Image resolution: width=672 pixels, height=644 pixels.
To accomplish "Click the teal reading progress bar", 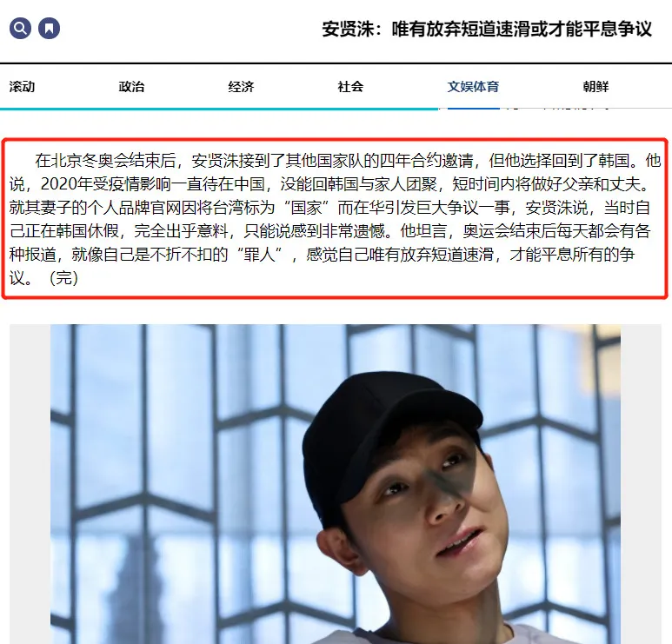I will [219, 109].
